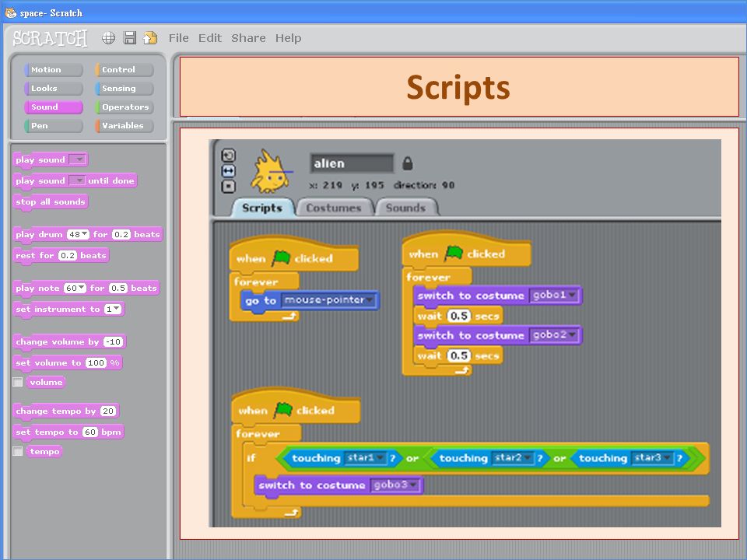
Task: Click the -10 value in change volume block
Action: click(x=114, y=342)
